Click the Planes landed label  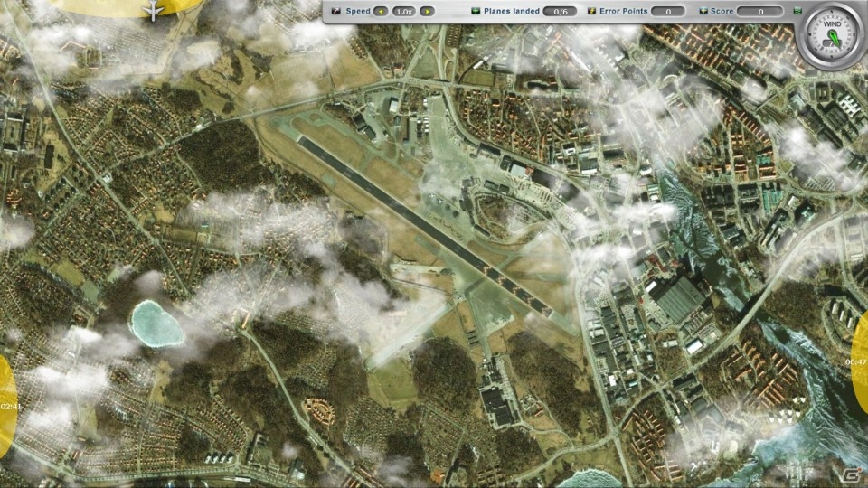[x=512, y=11]
